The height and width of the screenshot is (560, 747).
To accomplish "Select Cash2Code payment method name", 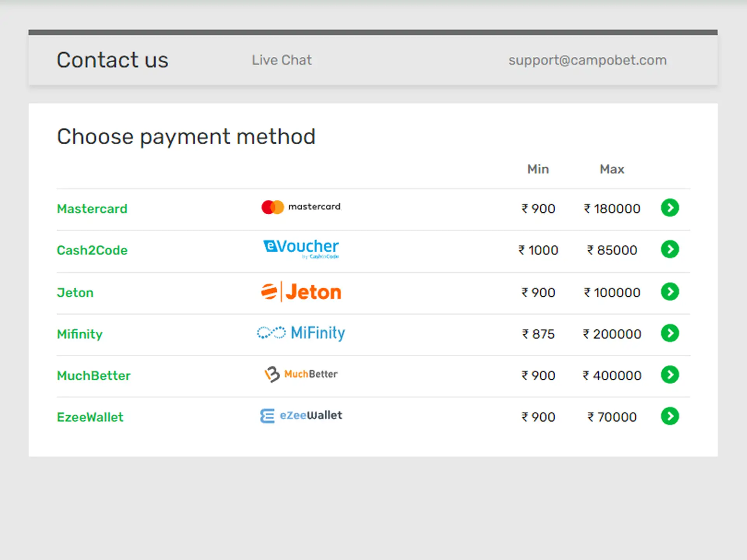I will 92,250.
